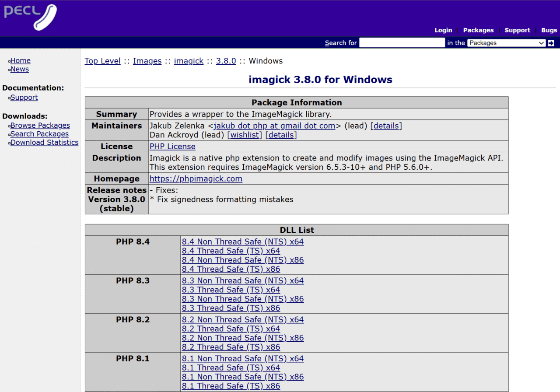Viewport: 560px width, 392px height.
Task: Open the Home sidebar link
Action: click(x=21, y=61)
